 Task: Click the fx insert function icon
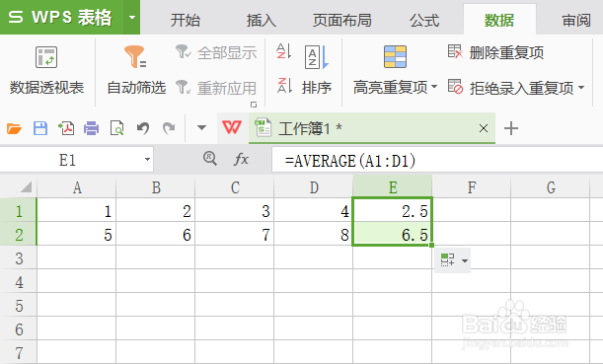(x=241, y=159)
